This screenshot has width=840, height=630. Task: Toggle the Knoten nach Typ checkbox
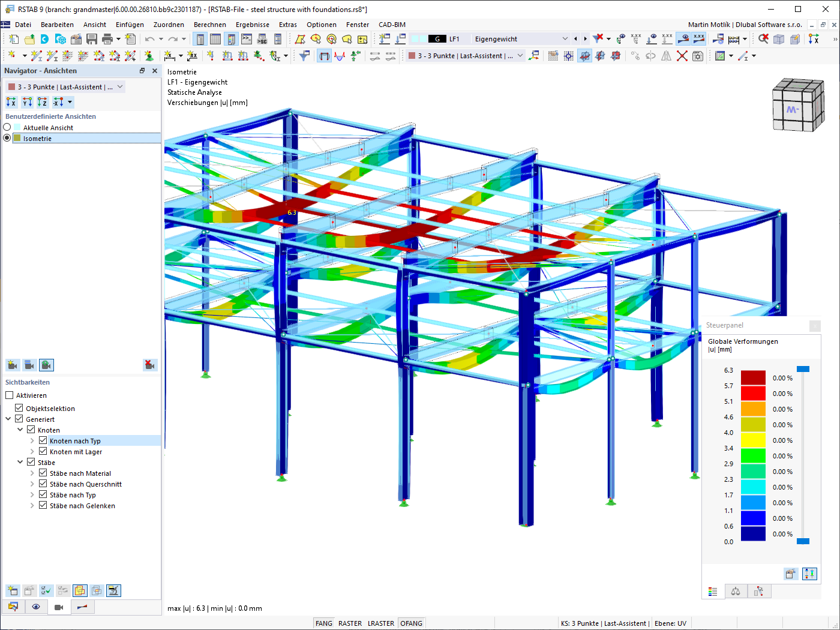click(43, 440)
